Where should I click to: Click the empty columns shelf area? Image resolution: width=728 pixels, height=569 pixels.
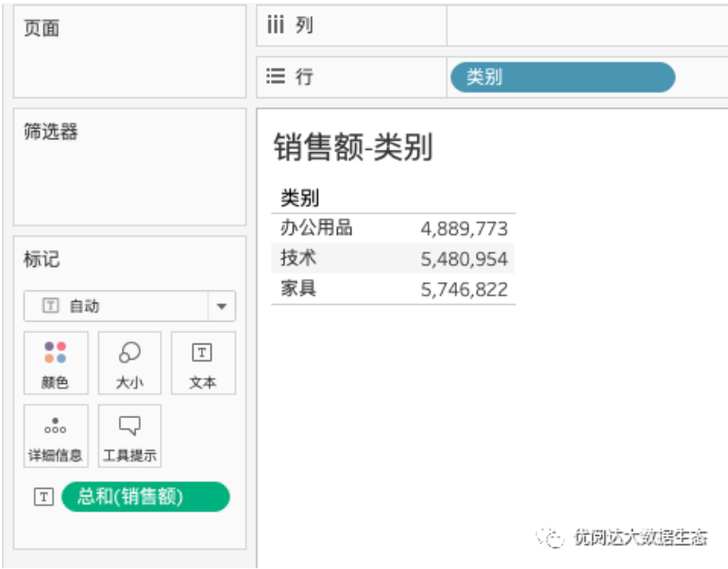[585, 25]
